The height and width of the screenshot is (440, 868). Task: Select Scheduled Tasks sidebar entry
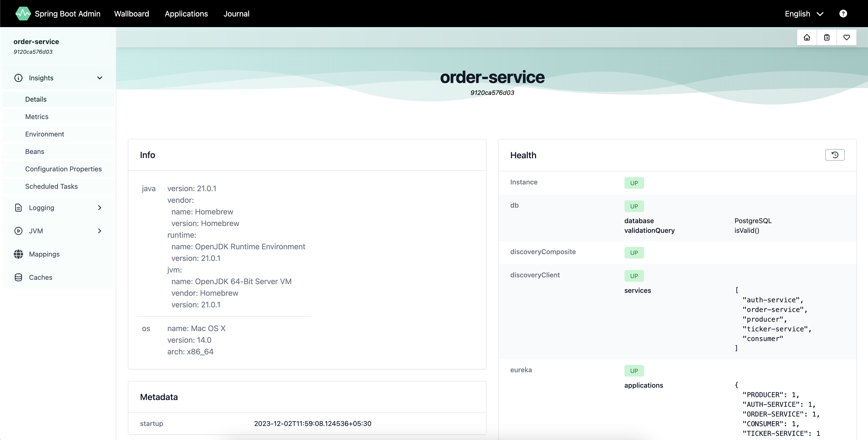coord(51,187)
